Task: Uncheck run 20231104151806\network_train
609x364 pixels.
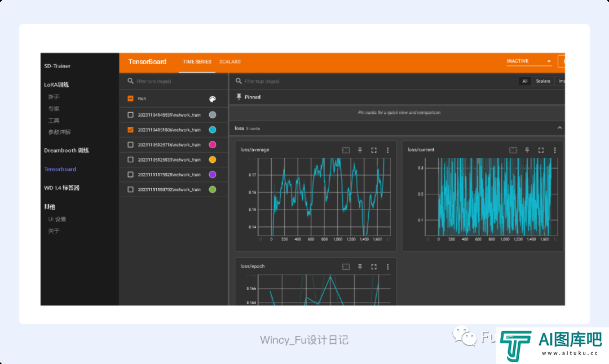Action: pyautogui.click(x=130, y=130)
